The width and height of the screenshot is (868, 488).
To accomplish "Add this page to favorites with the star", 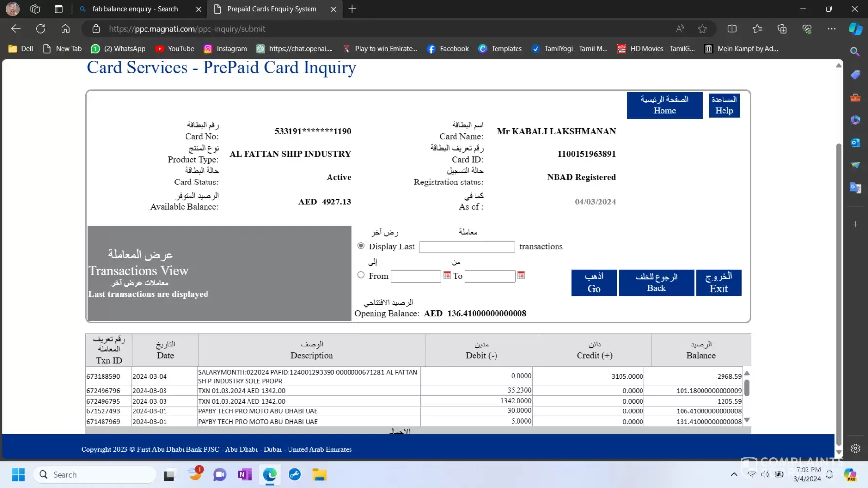I will pyautogui.click(x=703, y=29).
